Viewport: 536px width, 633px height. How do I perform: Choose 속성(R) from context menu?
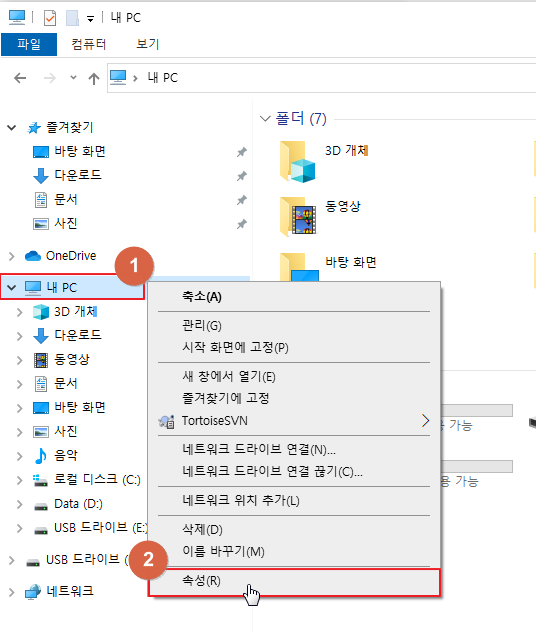(x=294, y=582)
